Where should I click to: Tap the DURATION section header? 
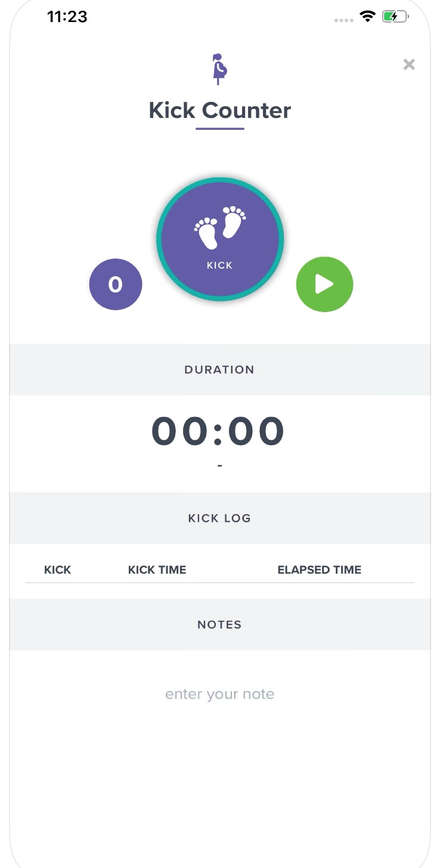coord(219,369)
